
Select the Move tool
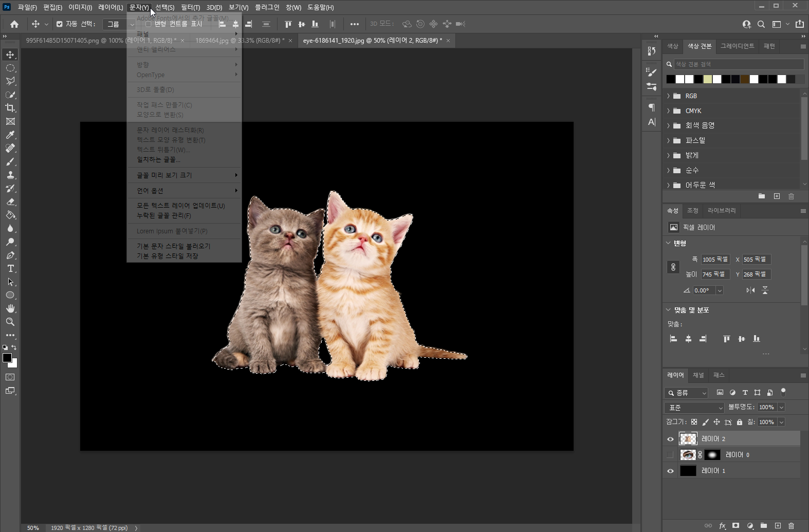coord(10,54)
